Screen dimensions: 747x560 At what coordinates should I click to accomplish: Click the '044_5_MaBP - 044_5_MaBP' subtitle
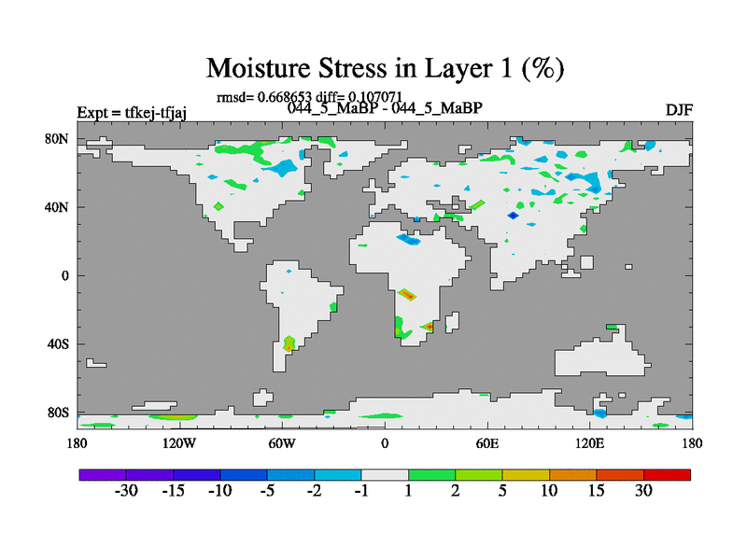pyautogui.click(x=385, y=108)
